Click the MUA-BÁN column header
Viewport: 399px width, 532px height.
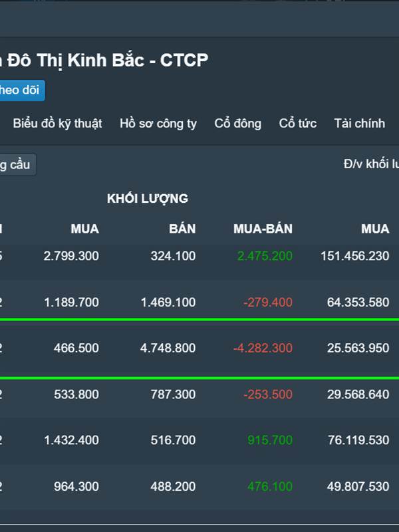(x=263, y=229)
